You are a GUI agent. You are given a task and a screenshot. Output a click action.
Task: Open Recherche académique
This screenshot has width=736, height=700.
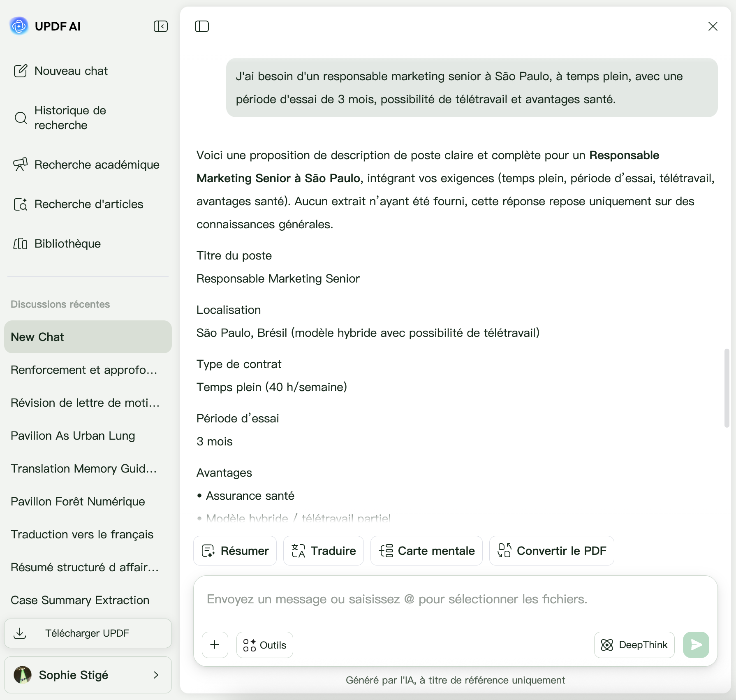86,165
